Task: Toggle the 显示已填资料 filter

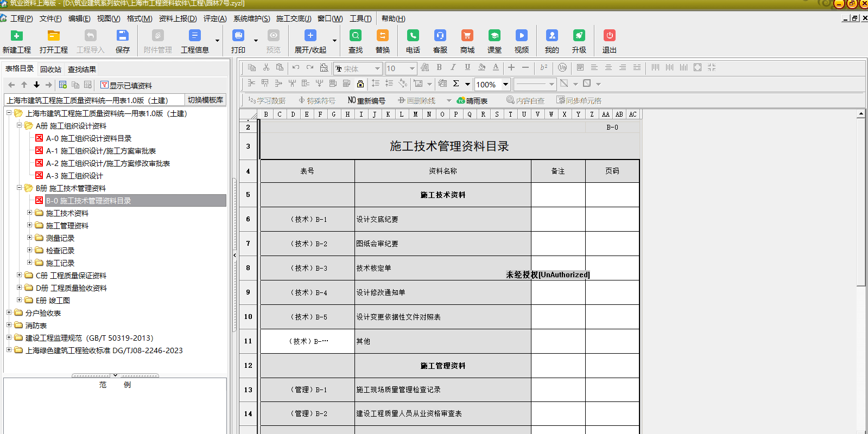Action: tap(126, 85)
